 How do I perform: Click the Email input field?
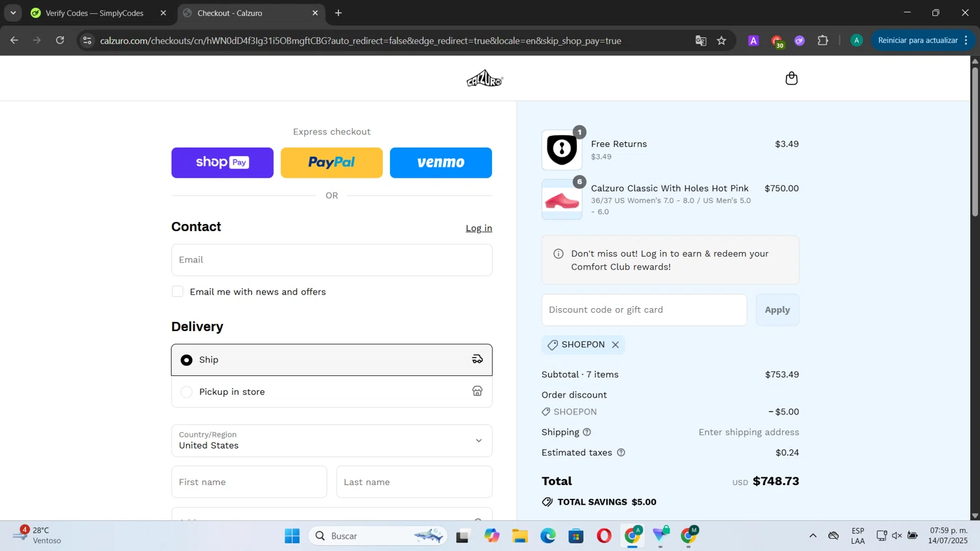(x=332, y=260)
